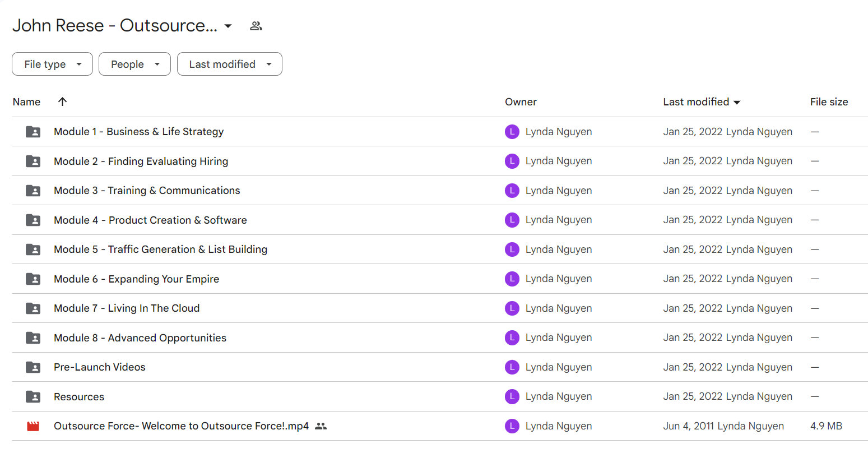Select Module 8 - Advanced Opportunities
Screen dimensions: 868x476
tap(140, 338)
